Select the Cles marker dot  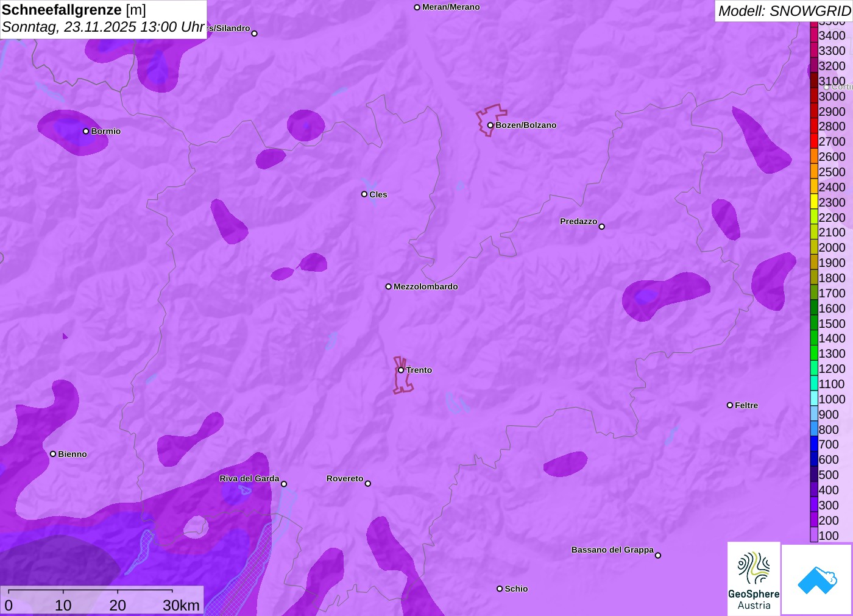[x=364, y=194]
